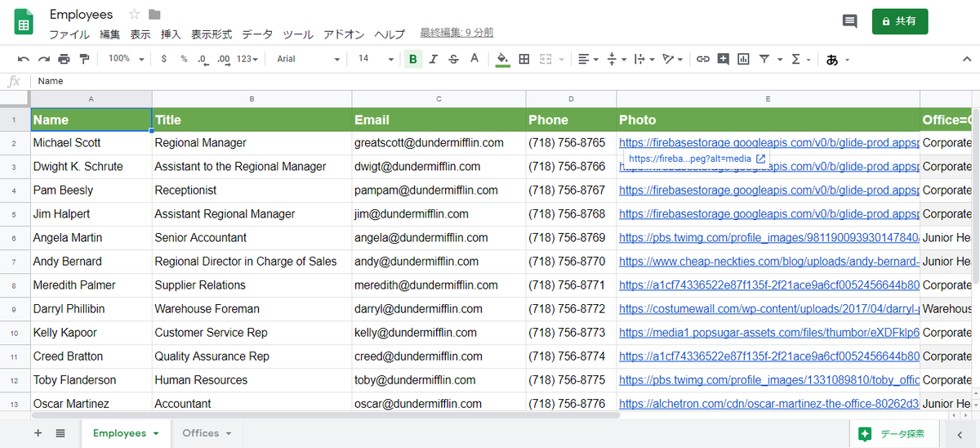980x448 pixels.
Task: Toggle strikethrough formatting
Action: tap(454, 59)
